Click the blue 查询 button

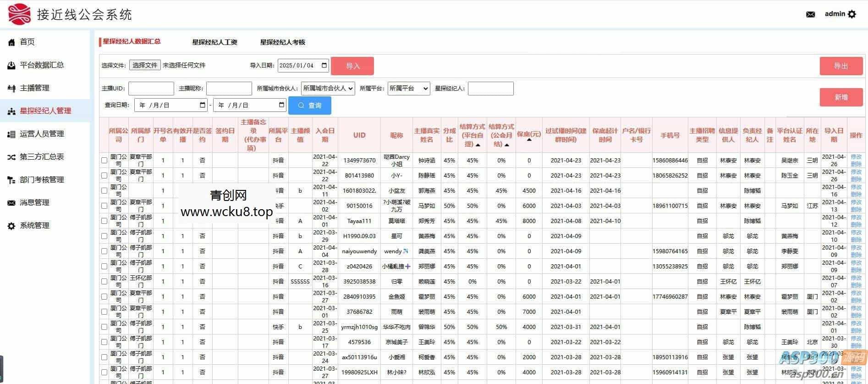(x=310, y=106)
